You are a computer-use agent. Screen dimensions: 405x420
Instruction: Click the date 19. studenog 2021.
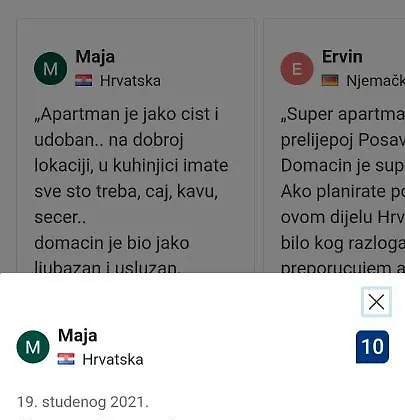click(x=83, y=402)
